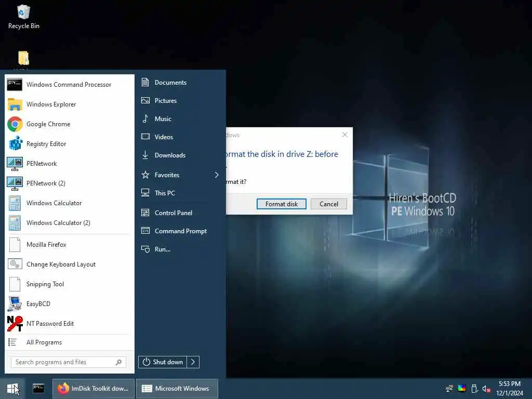This screenshot has width=532, height=399.
Task: Open Recycle Bin on desktop
Action: click(x=23, y=17)
